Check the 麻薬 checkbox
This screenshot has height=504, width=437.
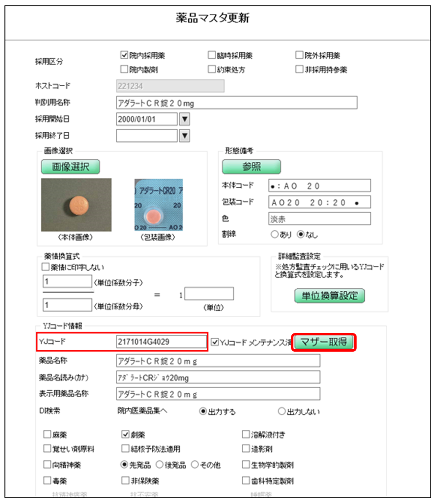coord(47,435)
